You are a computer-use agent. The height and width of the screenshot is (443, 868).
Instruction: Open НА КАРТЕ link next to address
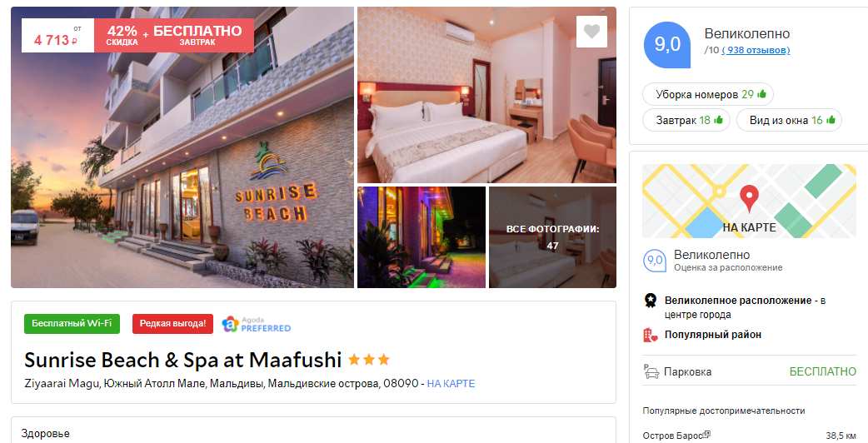(x=451, y=383)
